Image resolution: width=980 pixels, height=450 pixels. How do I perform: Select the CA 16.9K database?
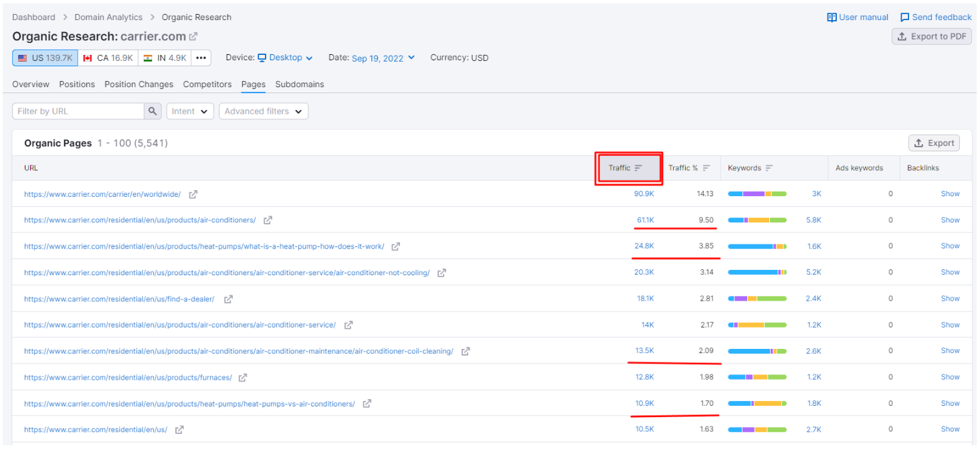108,58
